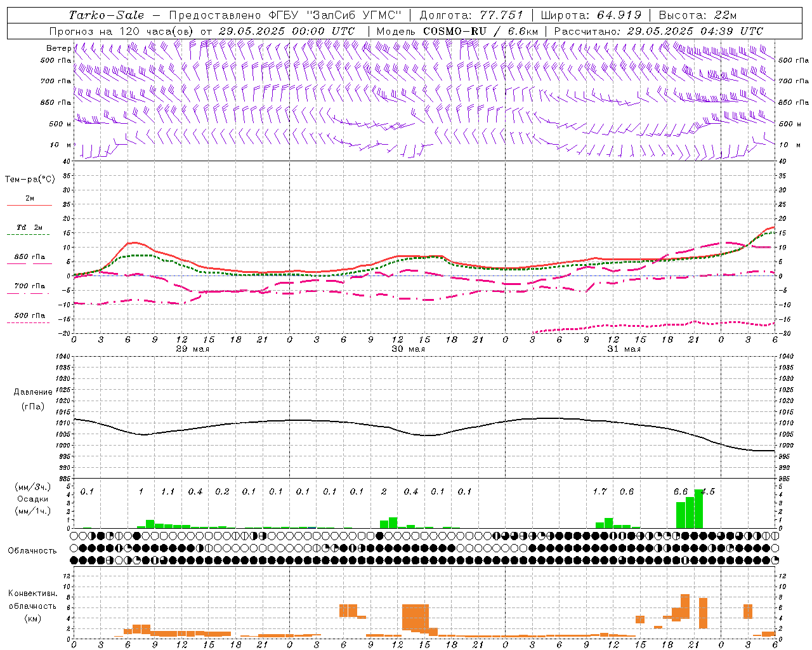The image size is (812, 650).
Task: Click the '(мм/3ч.)' precipitation unit label
Action: (x=33, y=487)
